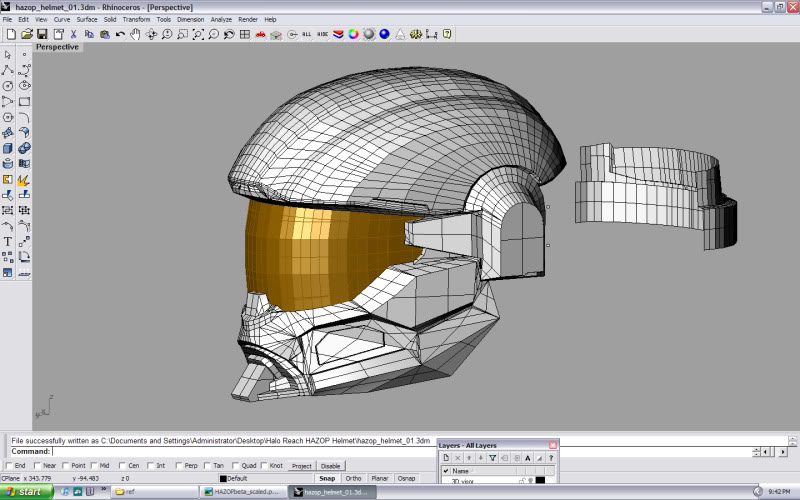Click the Circle drawing tool

[8, 86]
